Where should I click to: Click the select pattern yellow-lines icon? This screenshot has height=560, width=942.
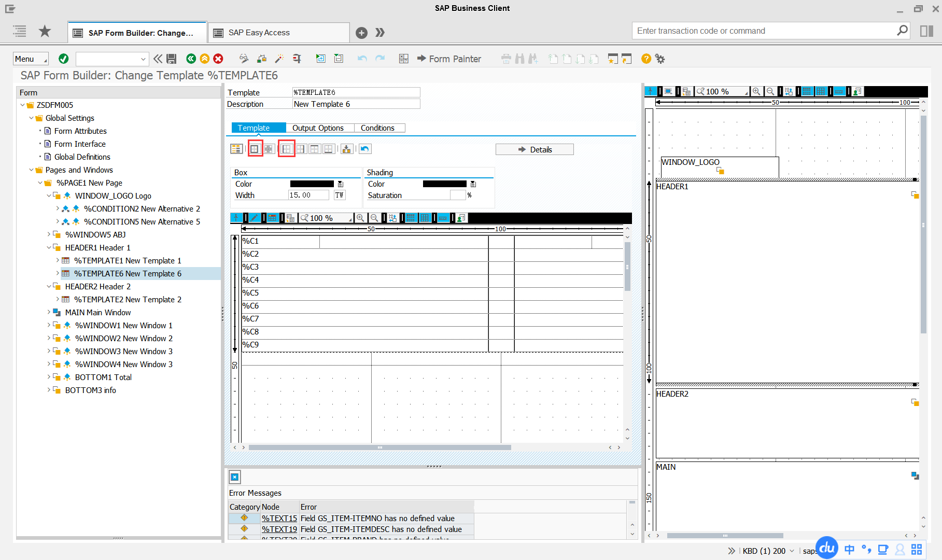(236, 149)
